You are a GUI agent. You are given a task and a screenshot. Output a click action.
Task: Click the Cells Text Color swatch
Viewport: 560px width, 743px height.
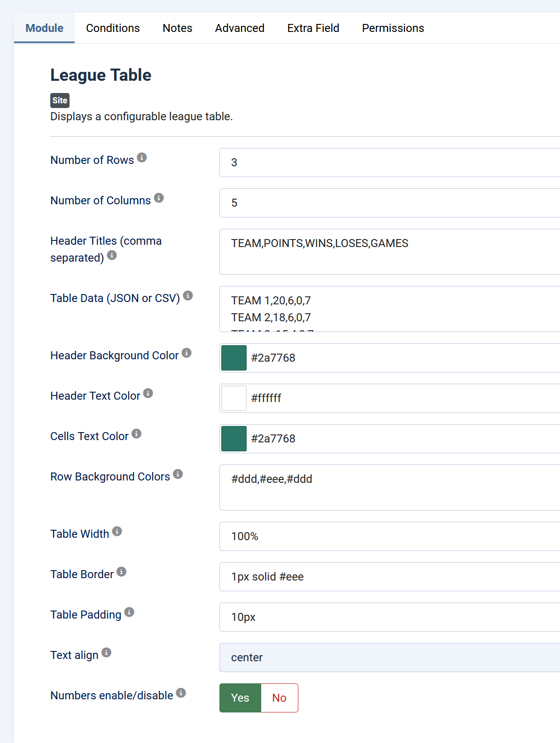coord(234,439)
